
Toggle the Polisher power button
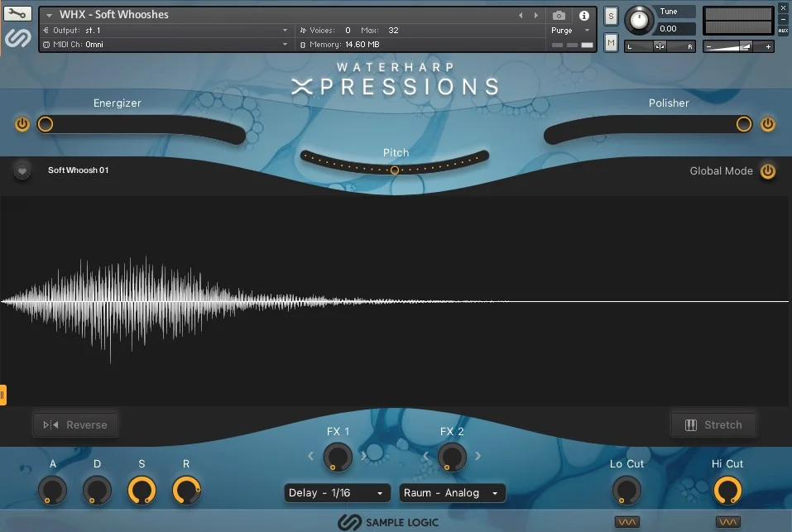tap(768, 123)
